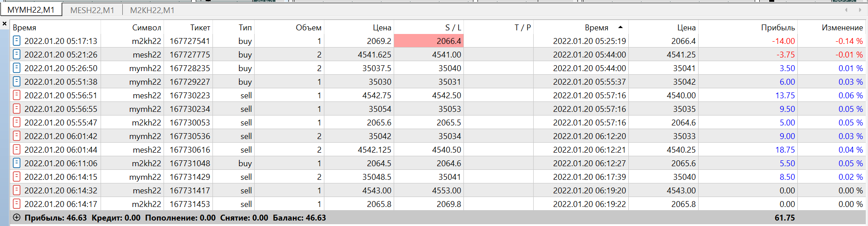Screen dimensions: 868x226
Task: Select the buy icon on ticket 167729227 row
Action: coord(17,82)
